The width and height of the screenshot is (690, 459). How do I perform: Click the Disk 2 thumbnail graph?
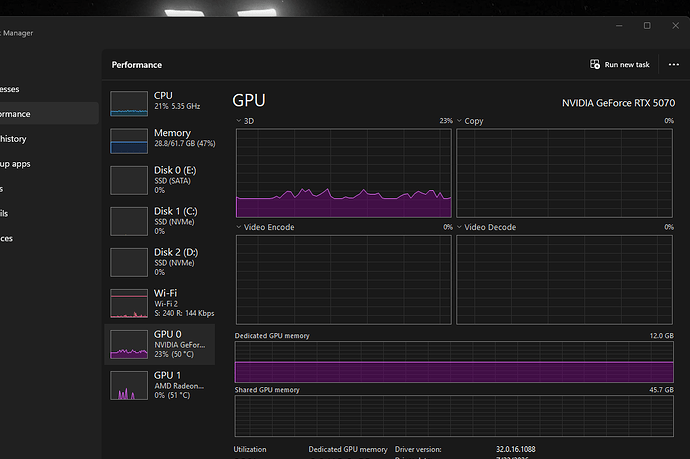129,262
